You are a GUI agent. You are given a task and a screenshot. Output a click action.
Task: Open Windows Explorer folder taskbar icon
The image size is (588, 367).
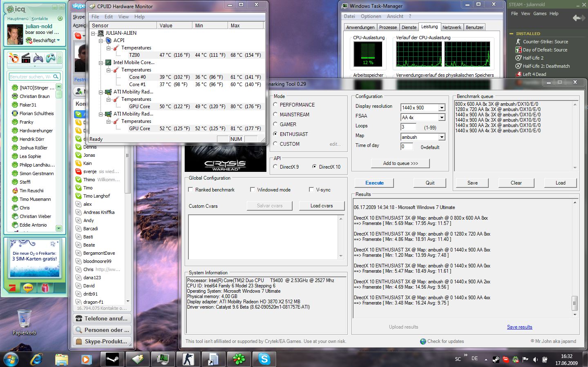click(x=61, y=359)
